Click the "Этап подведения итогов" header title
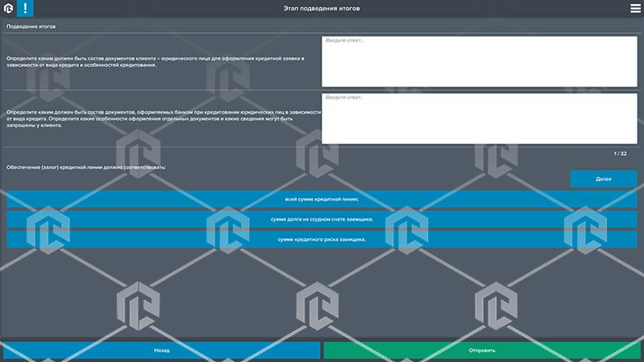This screenshot has width=644, height=362. pos(322,8)
